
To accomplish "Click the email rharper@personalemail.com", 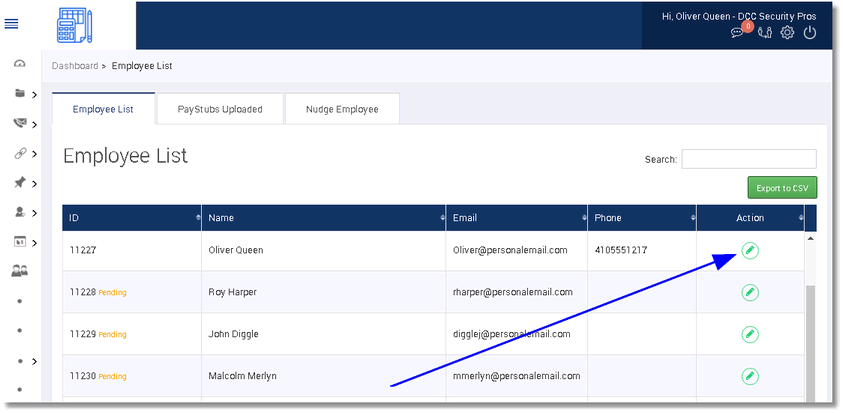I will 513,292.
